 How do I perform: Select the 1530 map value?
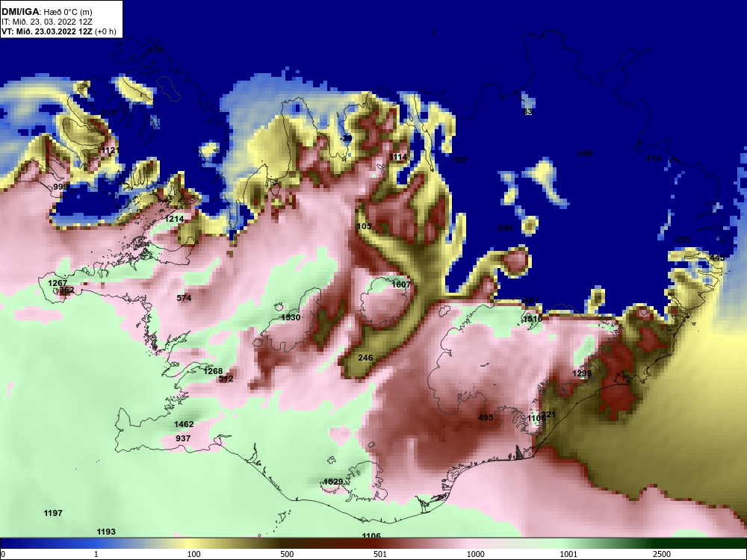coord(291,317)
